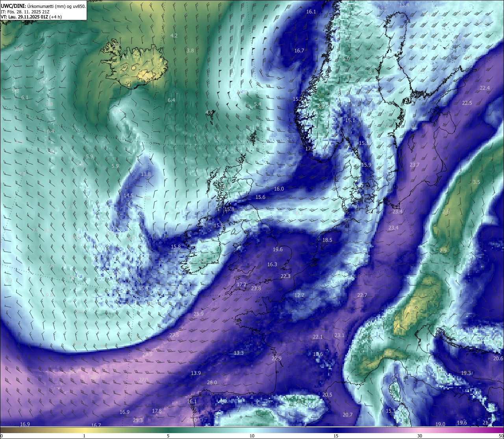Click the 20.5 value label

(327, 395)
